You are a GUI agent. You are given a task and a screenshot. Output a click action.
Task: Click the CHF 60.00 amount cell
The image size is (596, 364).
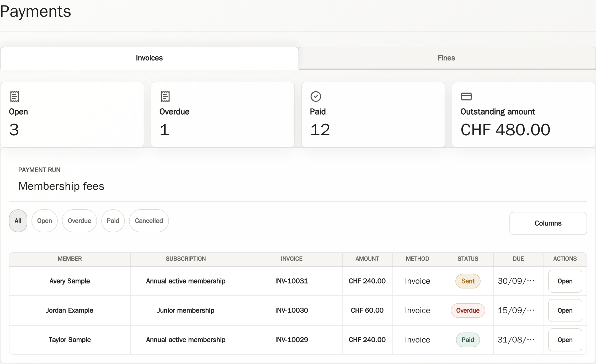367,311
